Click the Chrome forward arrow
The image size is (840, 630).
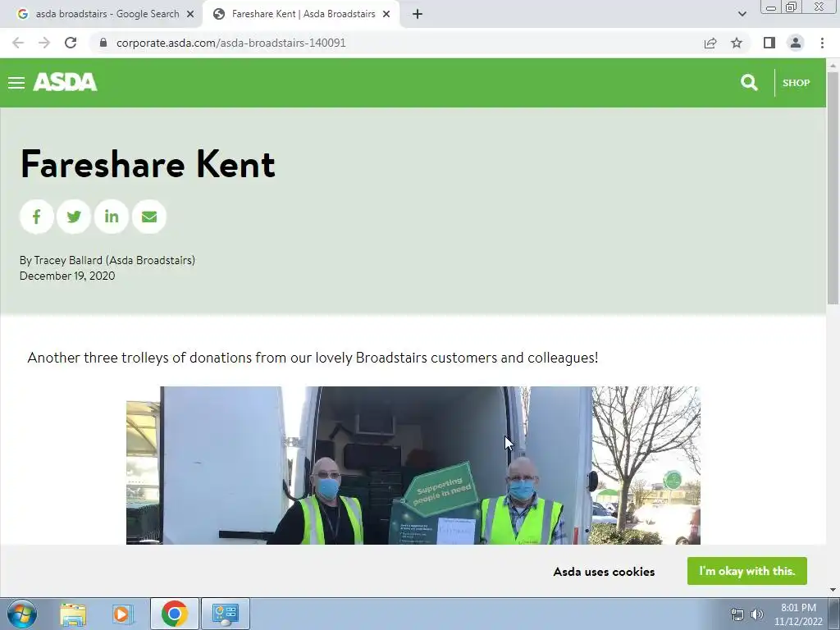(44, 43)
